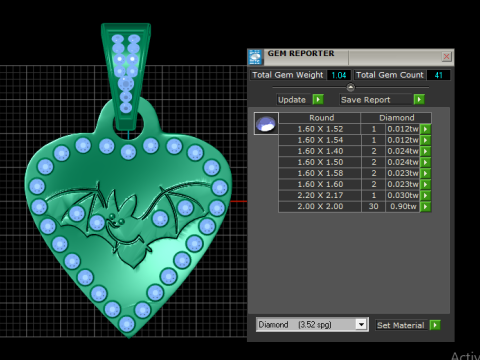Close the Gem Reporter panel
The height and width of the screenshot is (360, 480).
pos(446,56)
